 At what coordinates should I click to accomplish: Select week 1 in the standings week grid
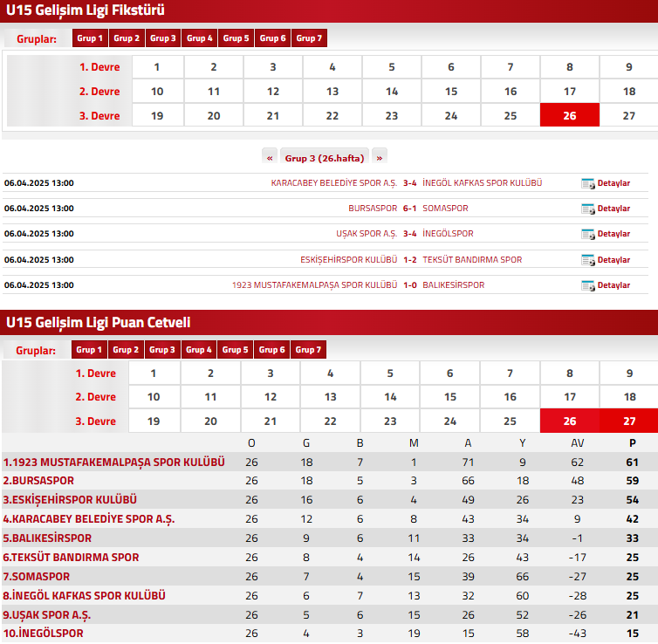pyautogui.click(x=153, y=373)
